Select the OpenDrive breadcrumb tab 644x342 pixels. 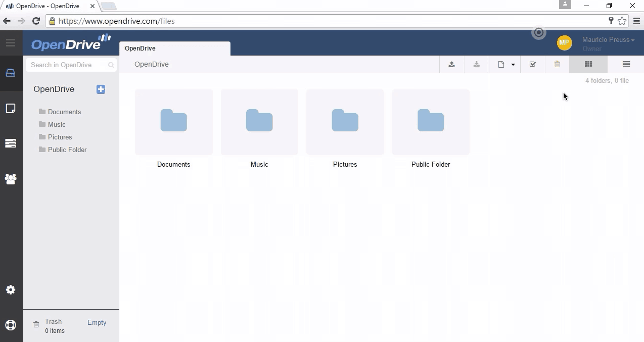click(140, 48)
